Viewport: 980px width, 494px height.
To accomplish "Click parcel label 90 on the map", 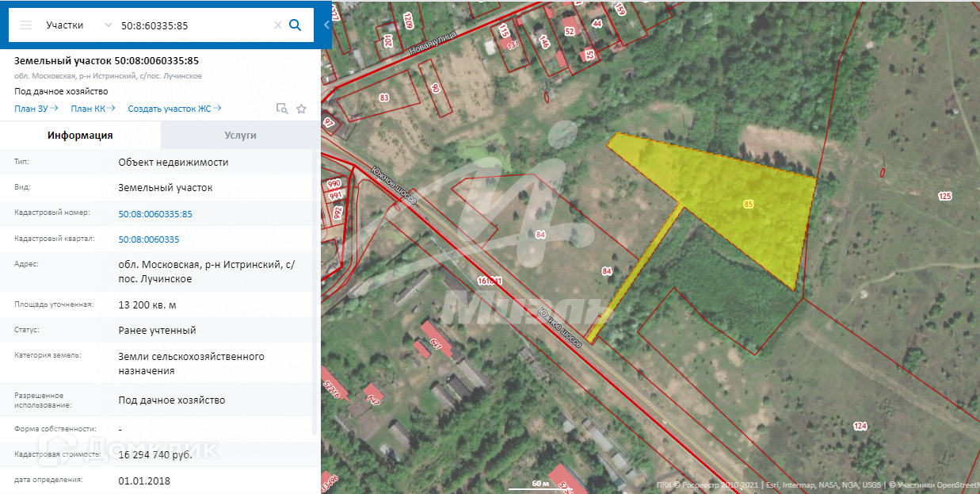I will (435, 88).
